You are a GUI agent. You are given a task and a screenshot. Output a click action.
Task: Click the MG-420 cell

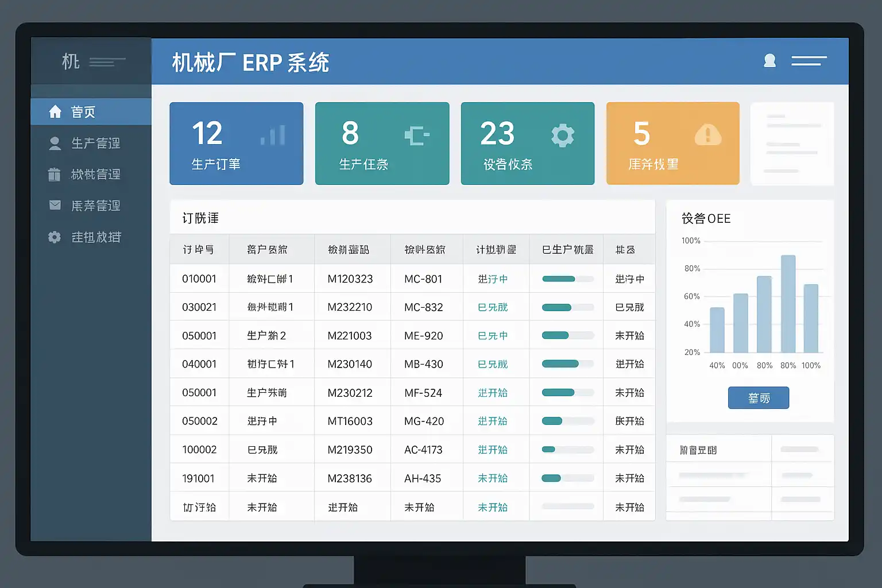pyautogui.click(x=424, y=421)
